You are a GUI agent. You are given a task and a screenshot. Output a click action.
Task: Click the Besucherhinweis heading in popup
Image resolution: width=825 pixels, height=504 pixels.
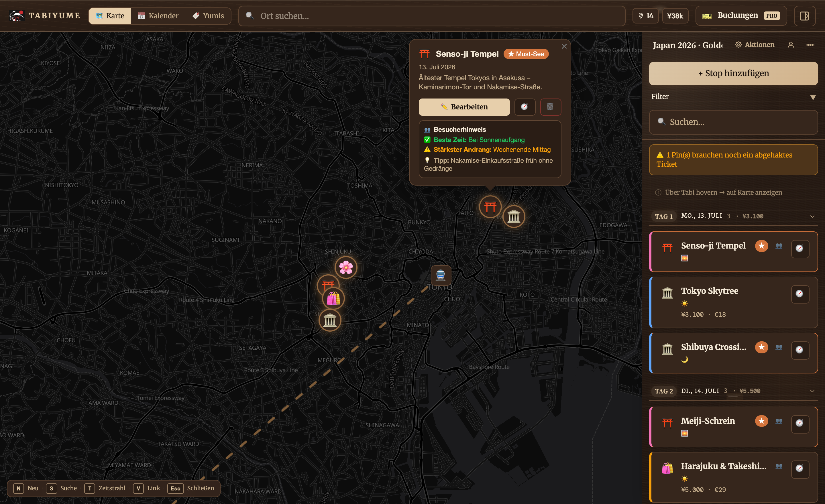tap(460, 129)
